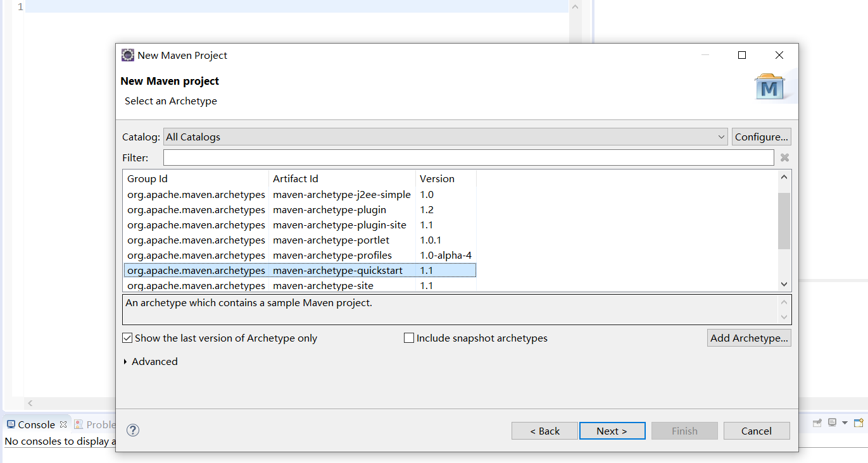
Task: Click the < Back button
Action: tap(544, 431)
